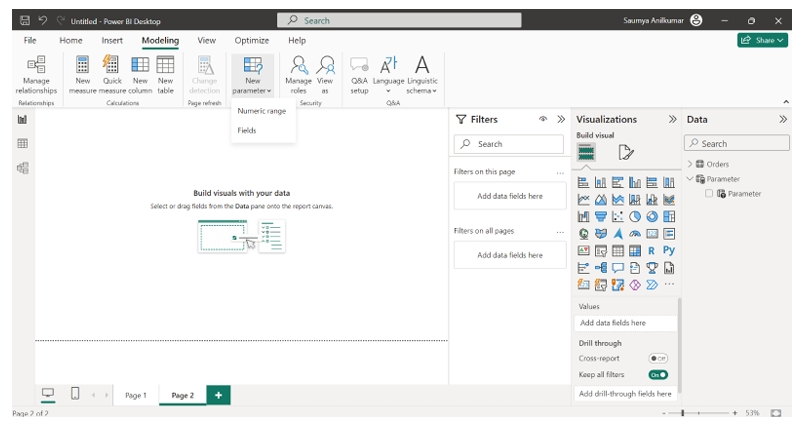The height and width of the screenshot is (429, 812).
Task: Select the KPI visual
Action: [x=583, y=251]
